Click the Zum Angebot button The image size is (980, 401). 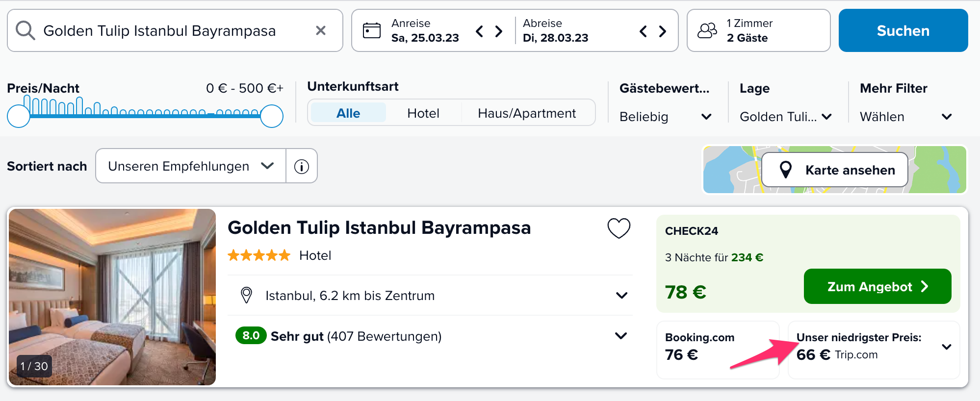(877, 286)
